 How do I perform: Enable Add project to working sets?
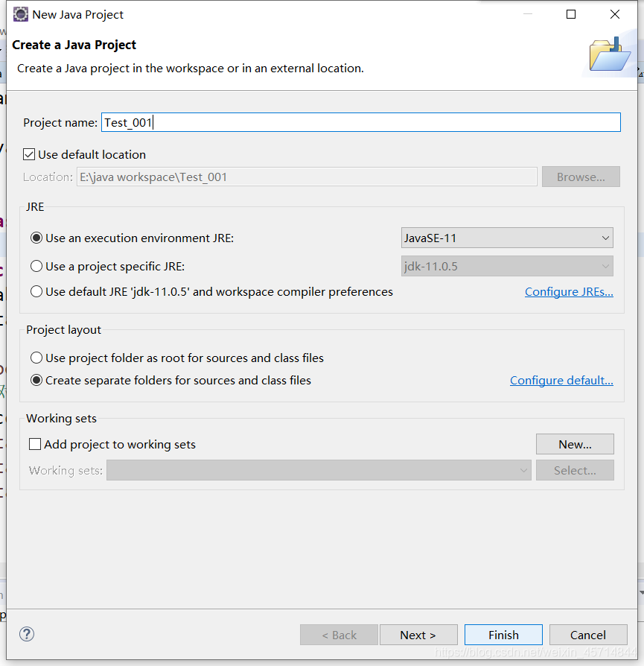(34, 444)
